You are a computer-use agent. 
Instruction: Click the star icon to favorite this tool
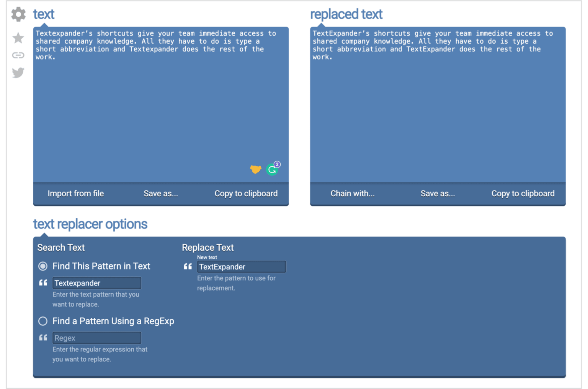(18, 38)
